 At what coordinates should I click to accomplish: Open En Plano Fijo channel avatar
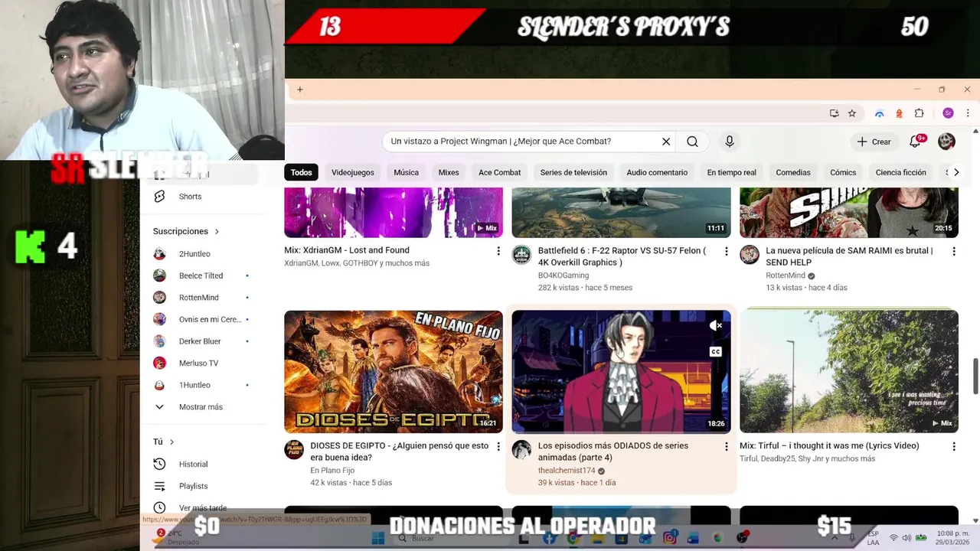coord(294,450)
